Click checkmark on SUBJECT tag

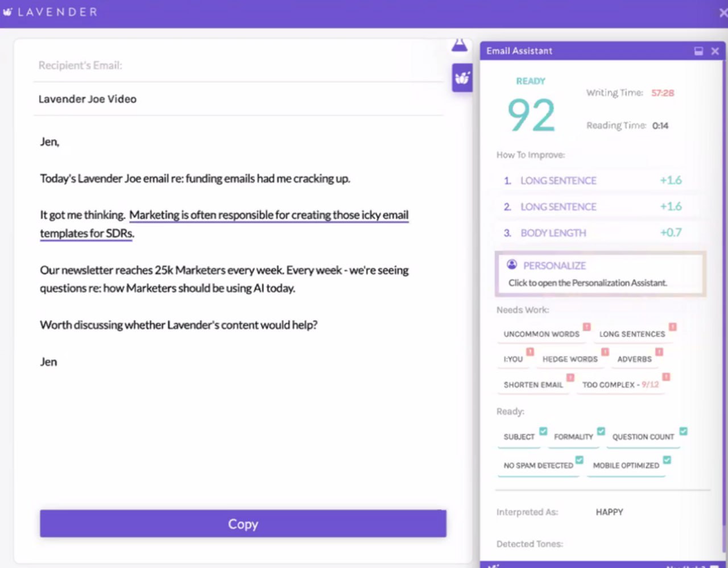point(543,431)
